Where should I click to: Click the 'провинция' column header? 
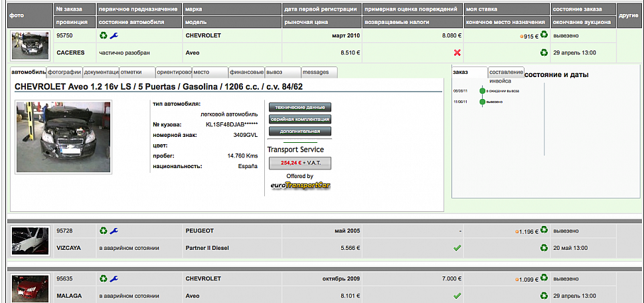coord(74,22)
